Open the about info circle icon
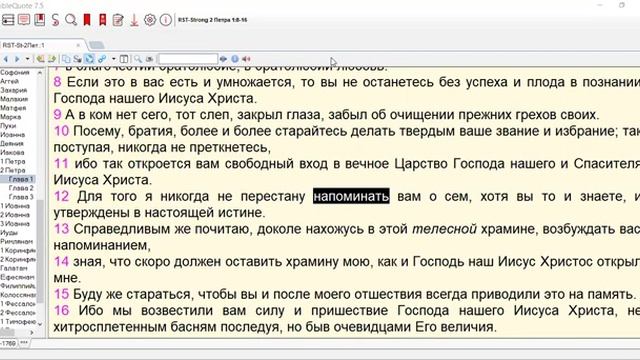 pyautogui.click(x=165, y=20)
